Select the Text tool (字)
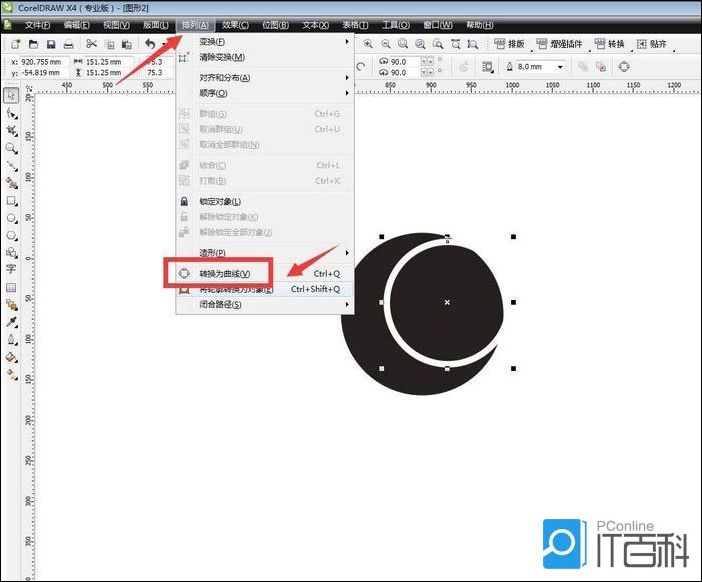Viewport: 702px width, 582px height. point(11,269)
